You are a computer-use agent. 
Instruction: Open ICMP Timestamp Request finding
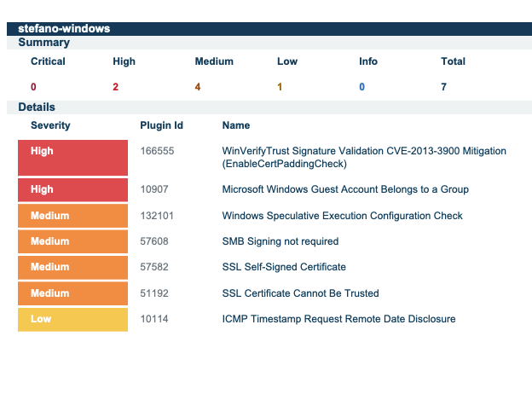338,319
